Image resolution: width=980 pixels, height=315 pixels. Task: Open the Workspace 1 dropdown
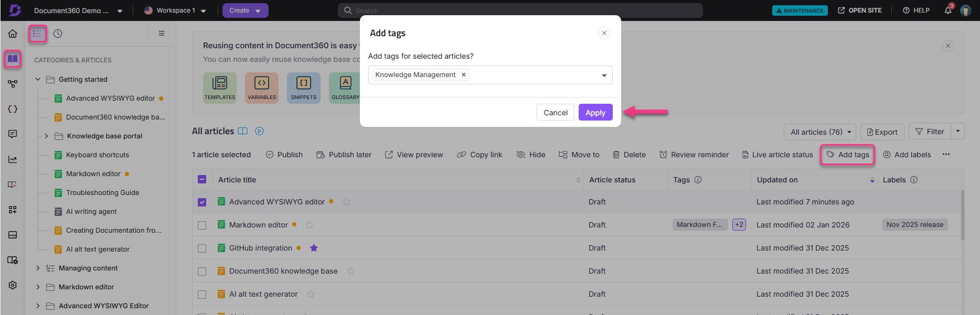[x=175, y=10]
